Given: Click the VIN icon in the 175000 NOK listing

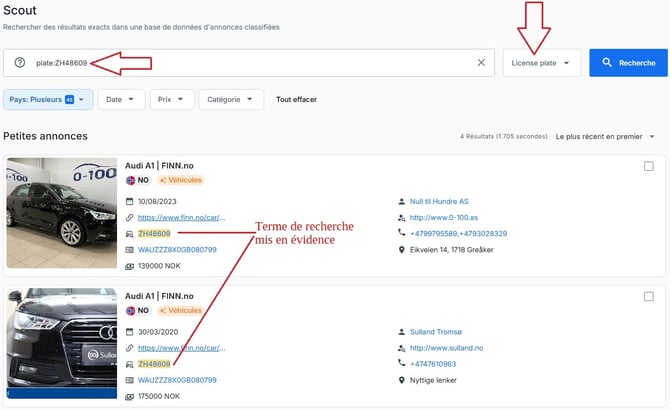Looking at the screenshot, I should [x=129, y=380].
